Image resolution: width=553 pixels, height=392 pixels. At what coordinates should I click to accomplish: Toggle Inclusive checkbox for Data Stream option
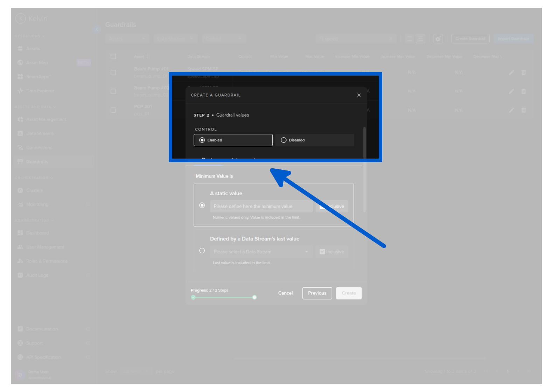[x=322, y=252]
